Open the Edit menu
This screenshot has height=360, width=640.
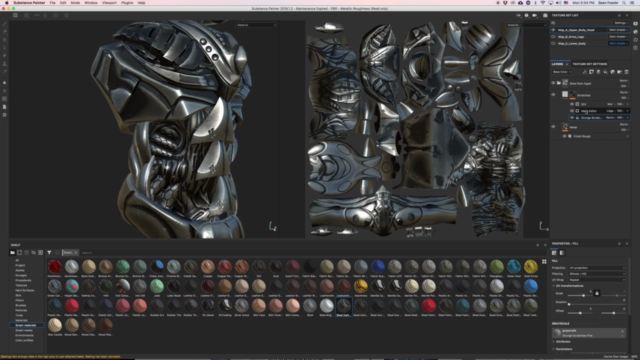[63, 3]
